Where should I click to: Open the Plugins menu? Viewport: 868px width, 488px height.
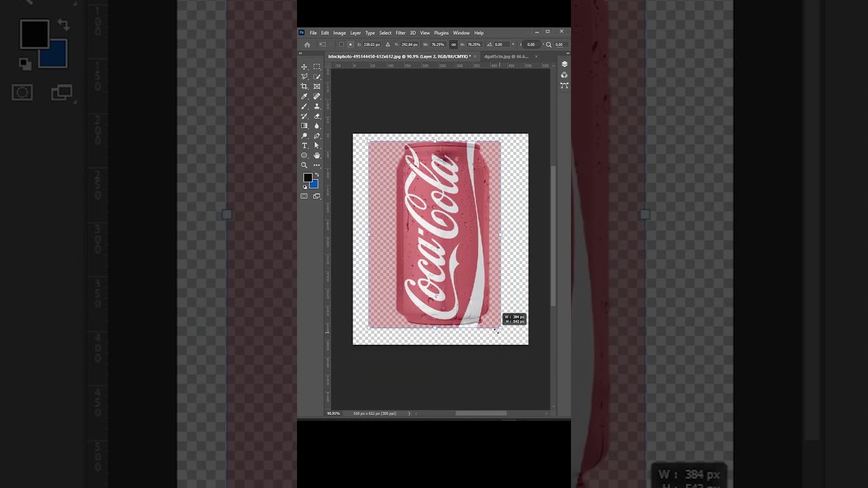click(x=441, y=33)
